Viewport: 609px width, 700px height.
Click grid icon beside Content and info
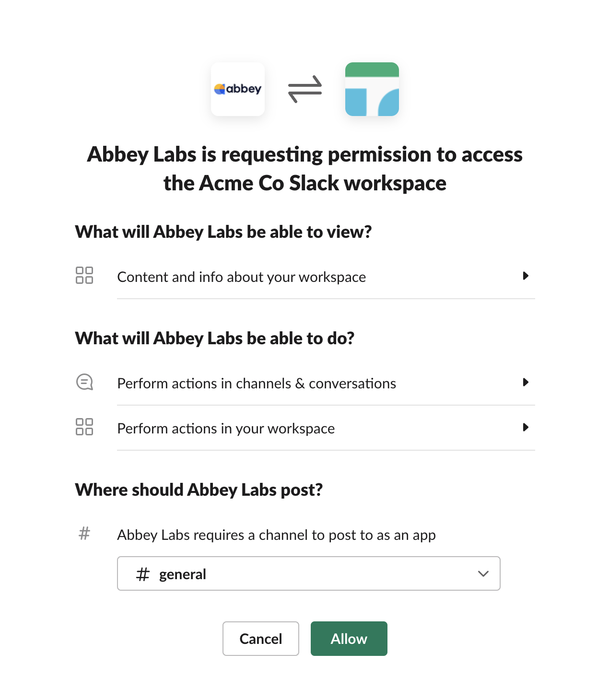pos(84,276)
